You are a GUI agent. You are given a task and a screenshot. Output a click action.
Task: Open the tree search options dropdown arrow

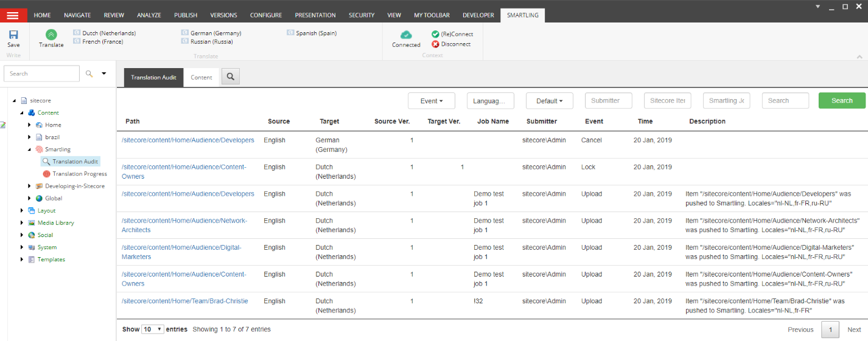coord(104,74)
